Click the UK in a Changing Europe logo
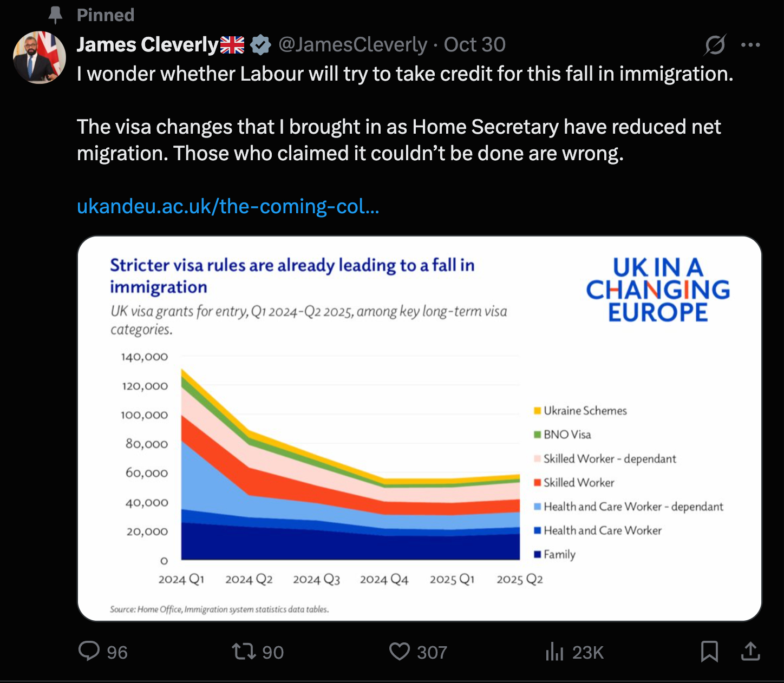 [658, 290]
